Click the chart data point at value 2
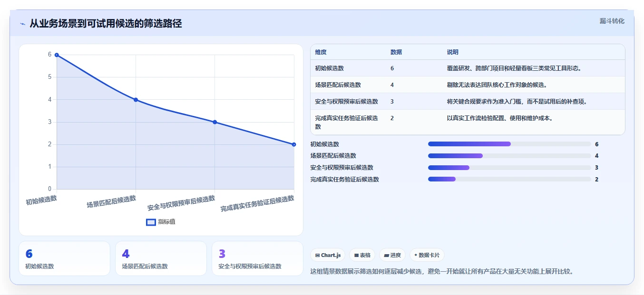Image resolution: width=644 pixels, height=295 pixels. pyautogui.click(x=293, y=144)
